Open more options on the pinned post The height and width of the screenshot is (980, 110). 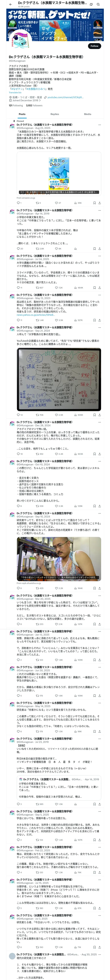[100, 125]
